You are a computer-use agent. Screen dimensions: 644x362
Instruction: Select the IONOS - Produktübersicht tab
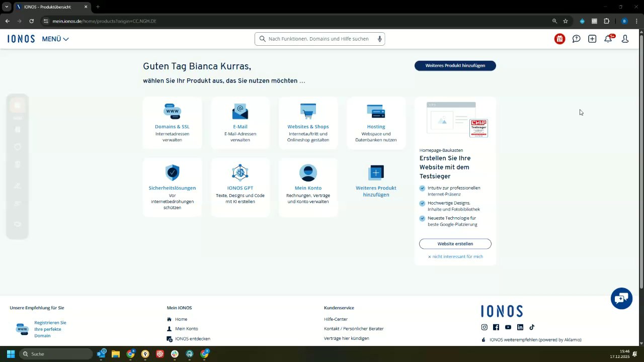52,7
